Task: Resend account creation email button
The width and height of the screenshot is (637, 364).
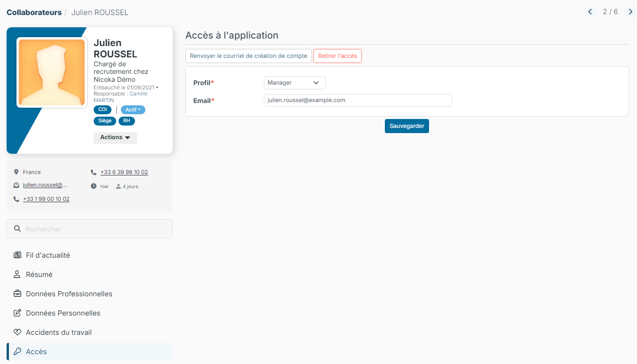Action: coord(248,56)
